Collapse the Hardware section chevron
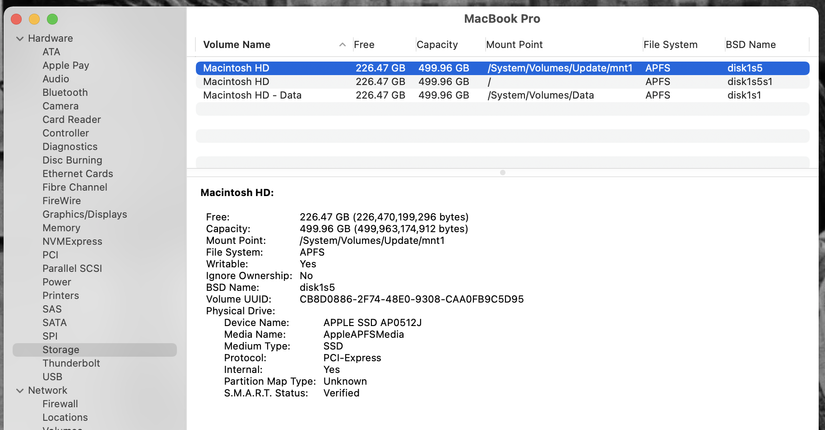 (x=20, y=38)
